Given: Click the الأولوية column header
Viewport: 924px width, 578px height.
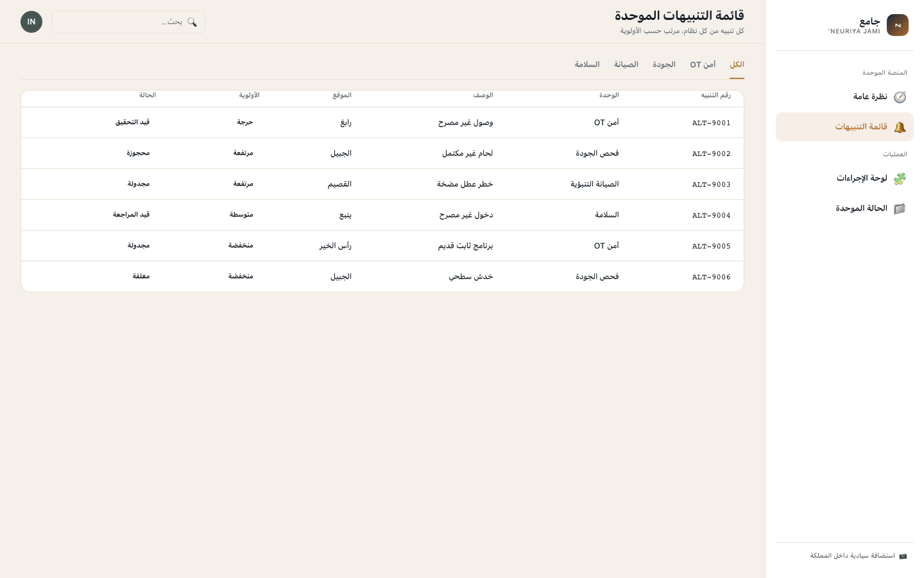Looking at the screenshot, I should tap(249, 95).
